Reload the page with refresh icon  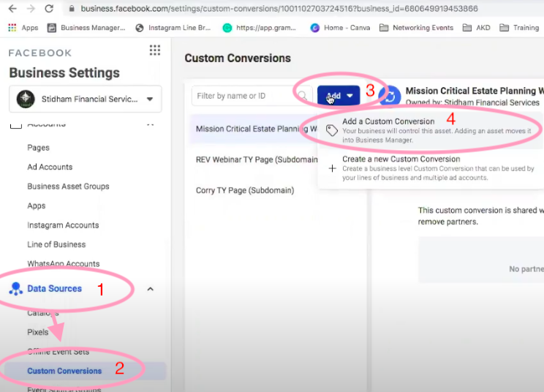(49, 9)
